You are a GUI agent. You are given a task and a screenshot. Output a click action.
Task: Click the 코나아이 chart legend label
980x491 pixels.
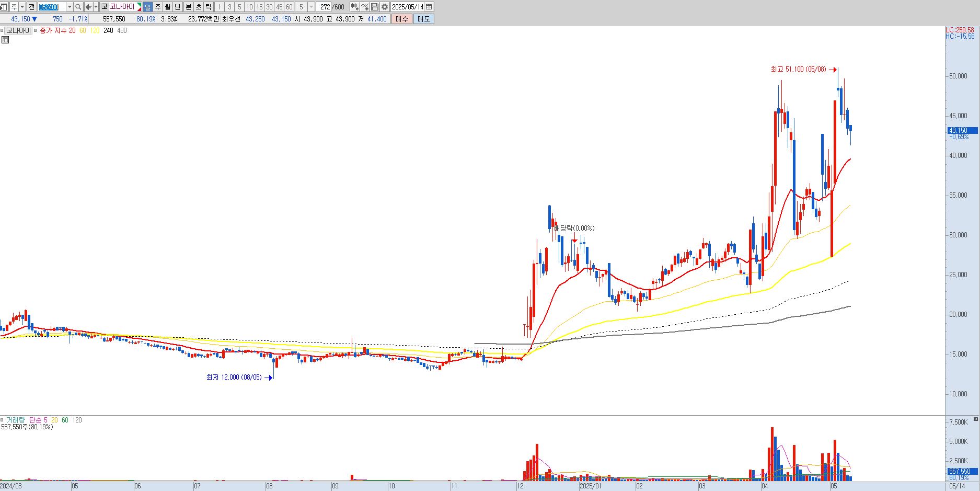click(18, 30)
